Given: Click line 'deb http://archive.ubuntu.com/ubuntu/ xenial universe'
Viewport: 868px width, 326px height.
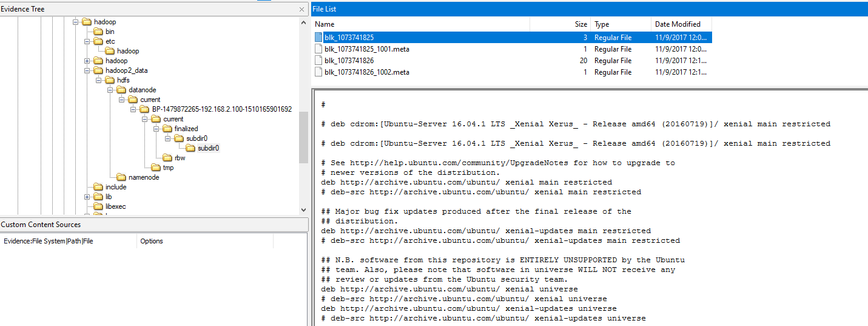Looking at the screenshot, I should tap(449, 289).
